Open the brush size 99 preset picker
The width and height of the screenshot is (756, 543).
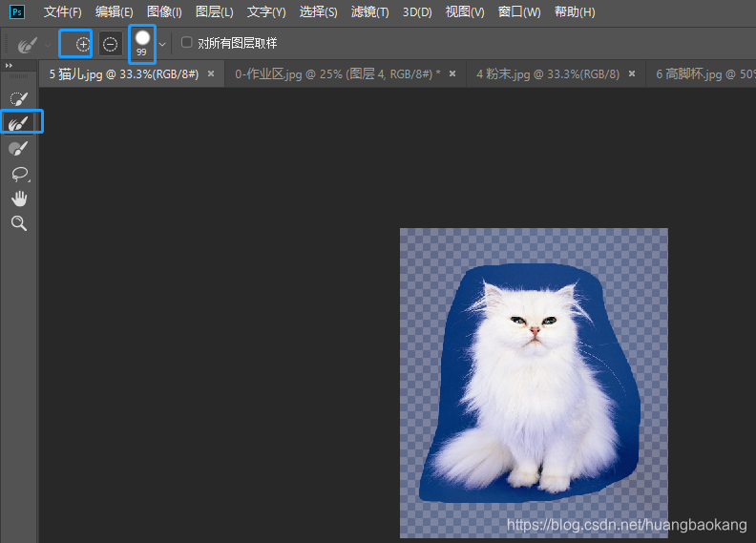[141, 43]
